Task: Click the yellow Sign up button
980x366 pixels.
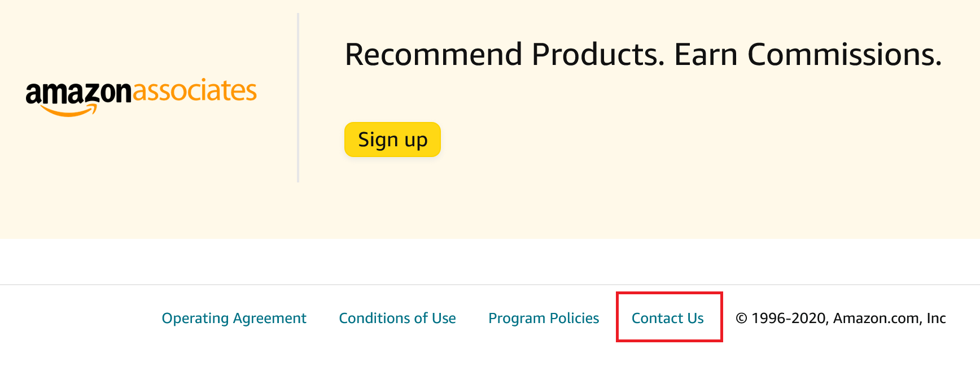Action: tap(392, 140)
